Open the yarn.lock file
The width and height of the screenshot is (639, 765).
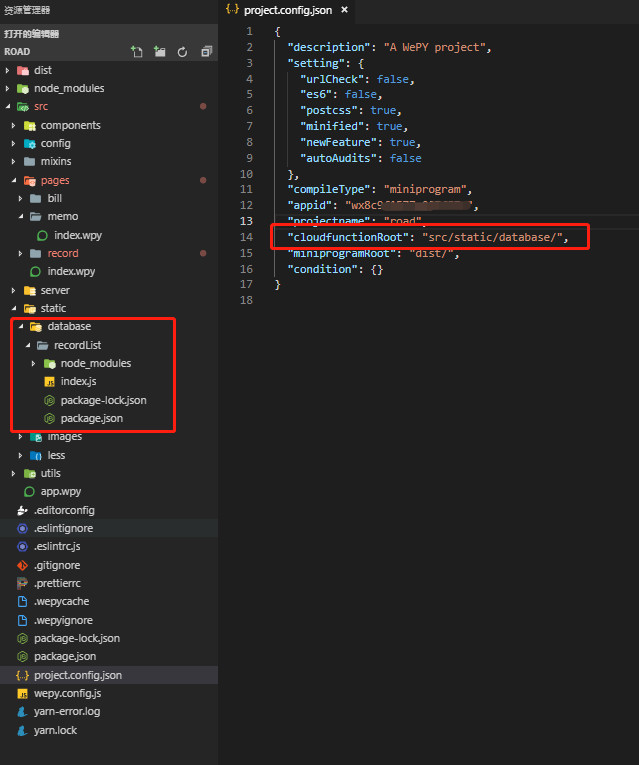[55, 730]
